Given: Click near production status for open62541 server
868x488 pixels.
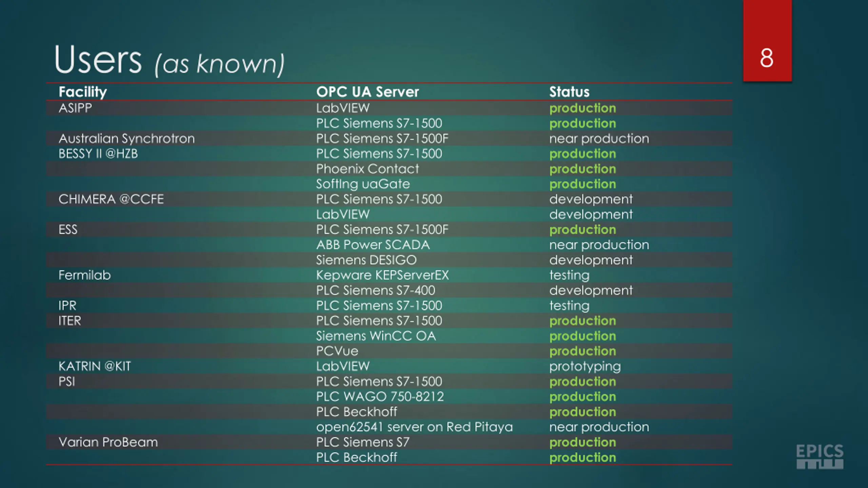Looking at the screenshot, I should (x=599, y=427).
